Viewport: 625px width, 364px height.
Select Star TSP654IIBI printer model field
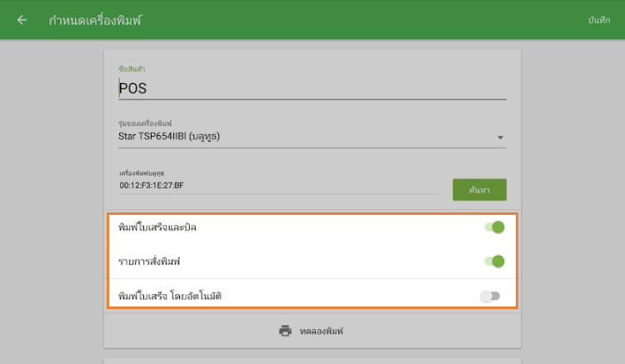[312, 137]
